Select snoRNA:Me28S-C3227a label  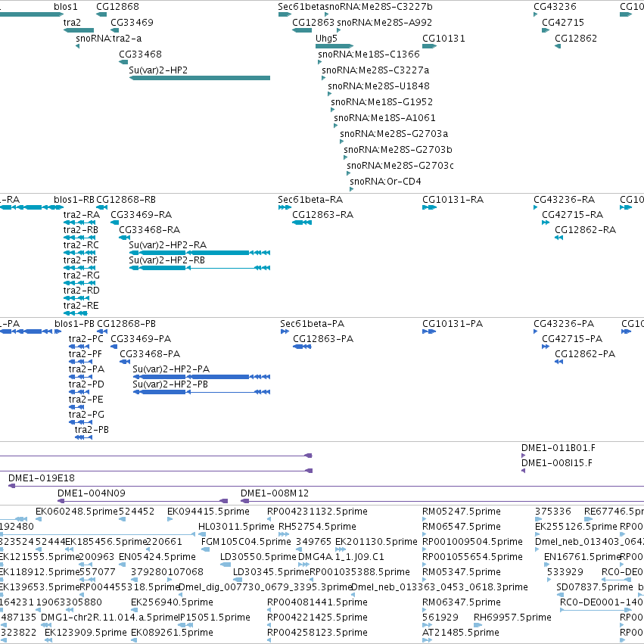tap(375, 70)
